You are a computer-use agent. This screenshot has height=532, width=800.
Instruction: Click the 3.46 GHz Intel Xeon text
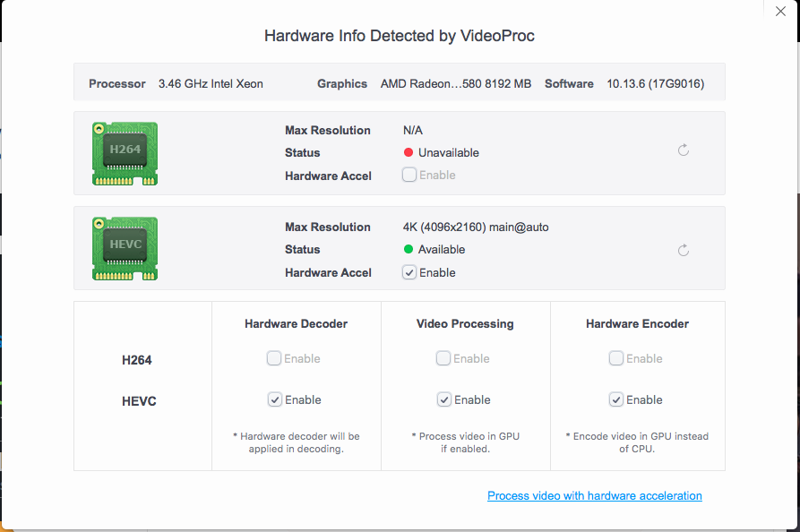coord(211,83)
